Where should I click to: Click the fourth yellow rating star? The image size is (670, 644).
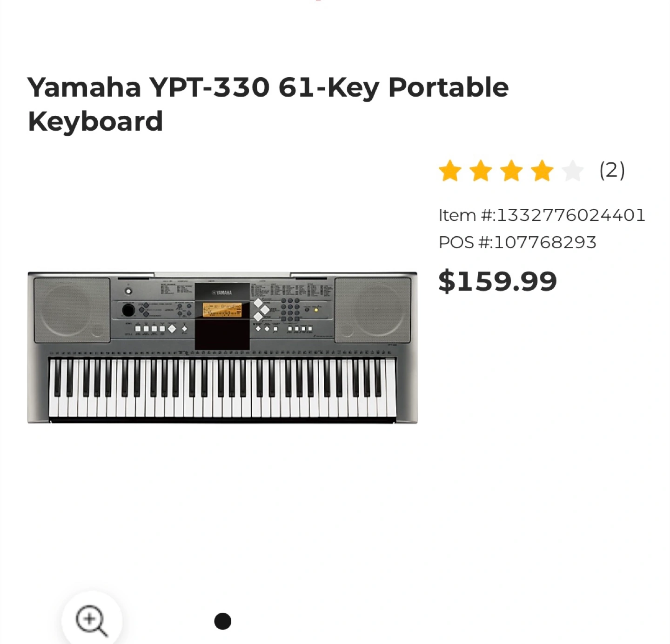point(542,171)
